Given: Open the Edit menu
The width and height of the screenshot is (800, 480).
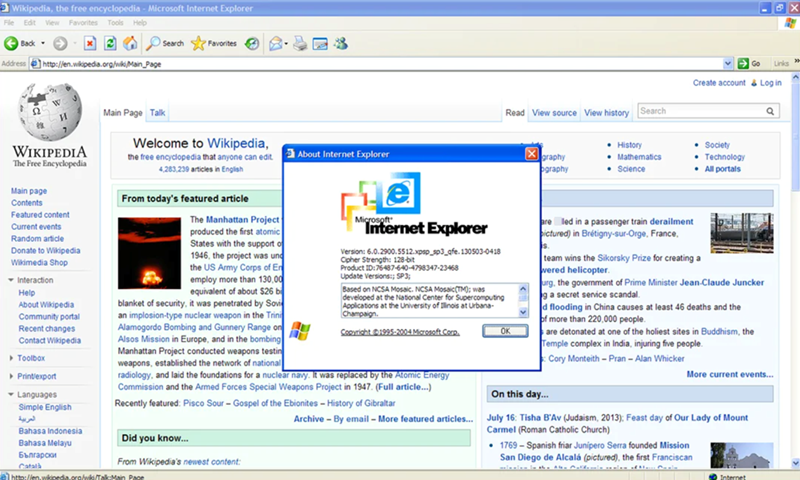Looking at the screenshot, I should [x=30, y=22].
